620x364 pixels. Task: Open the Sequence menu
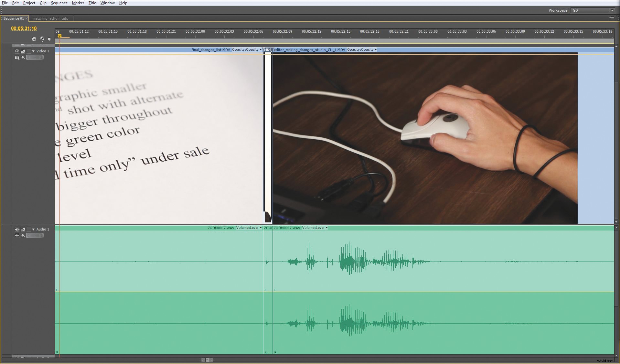pyautogui.click(x=59, y=3)
